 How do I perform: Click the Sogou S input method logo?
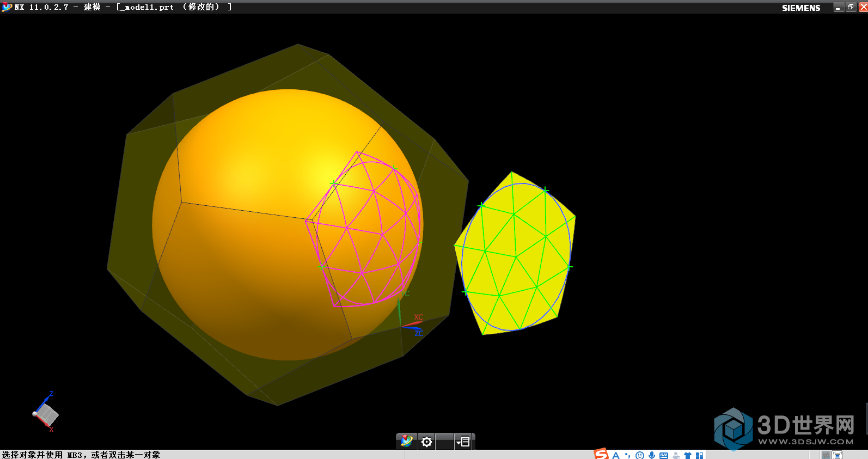[601, 454]
